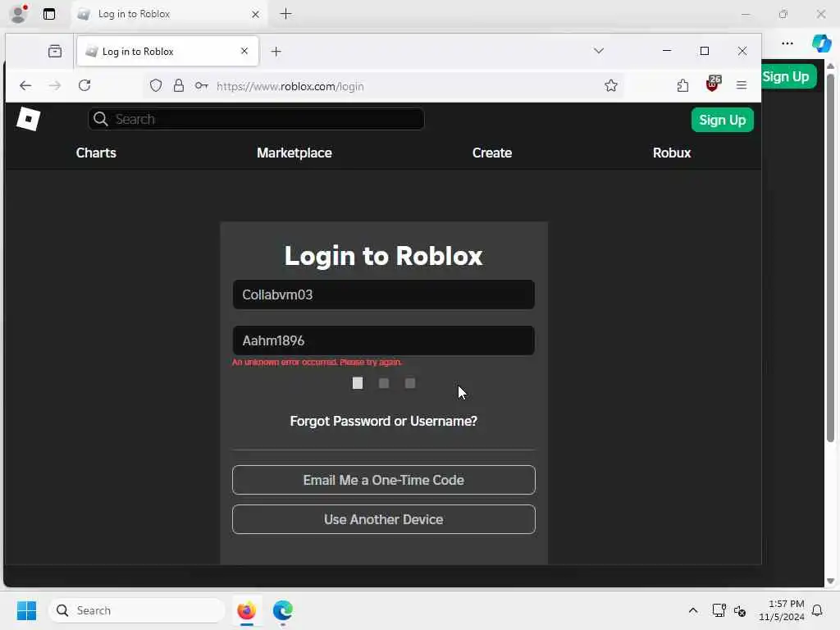Click the magnifier icon in Roblox search bar
The width and height of the screenshot is (840, 630).
pyautogui.click(x=101, y=119)
